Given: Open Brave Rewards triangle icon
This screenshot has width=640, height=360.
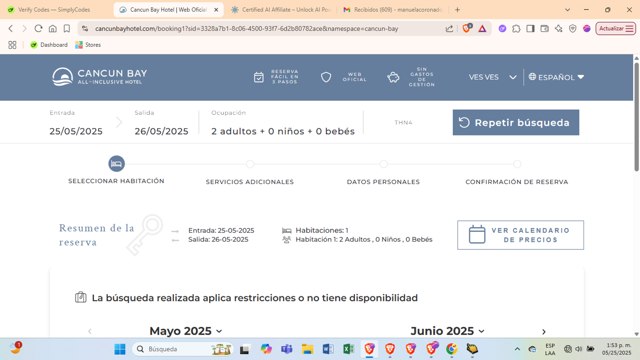Looking at the screenshot, I should (482, 29).
